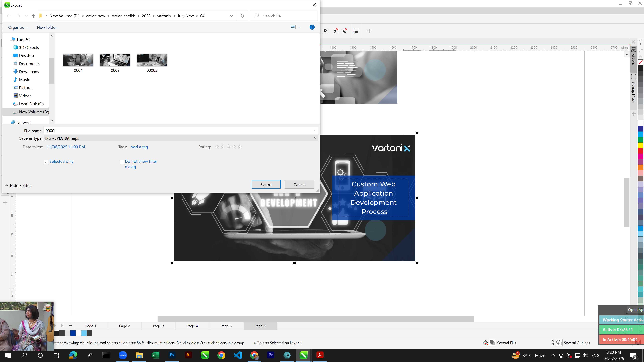Click 'July New' in the path breadcrumb
This screenshot has height=362, width=644.
point(185,16)
